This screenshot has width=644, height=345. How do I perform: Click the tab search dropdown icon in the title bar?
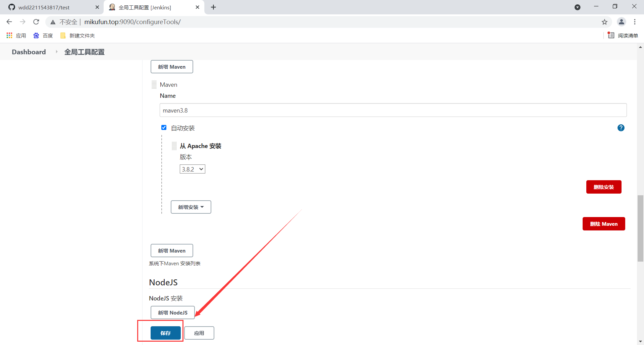[577, 7]
